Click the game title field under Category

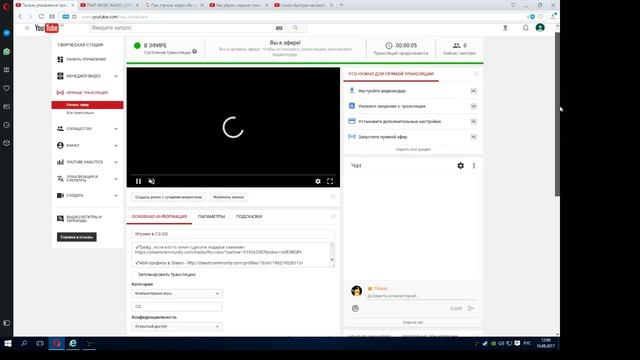[x=177, y=307]
